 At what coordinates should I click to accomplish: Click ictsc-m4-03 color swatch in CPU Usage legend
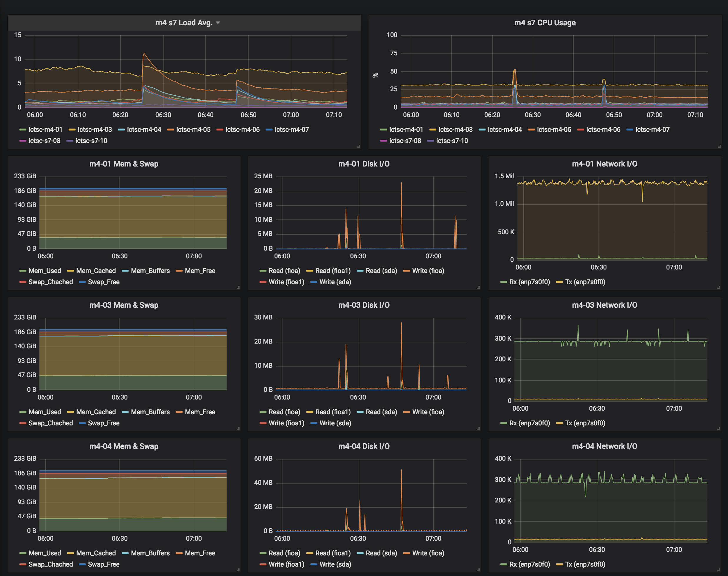[433, 130]
